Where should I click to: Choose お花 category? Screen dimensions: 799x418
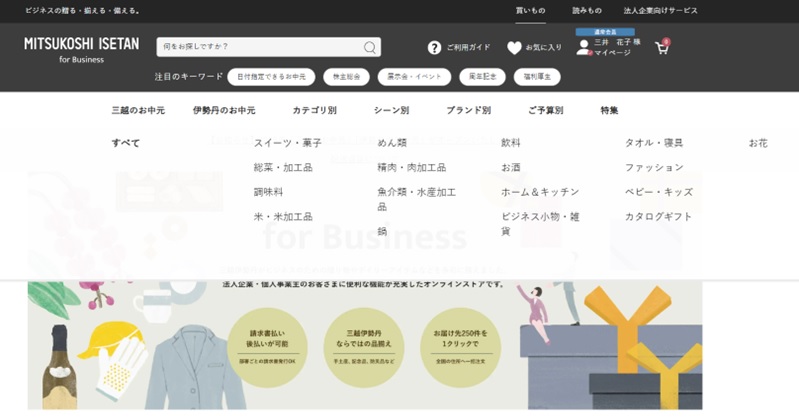758,143
